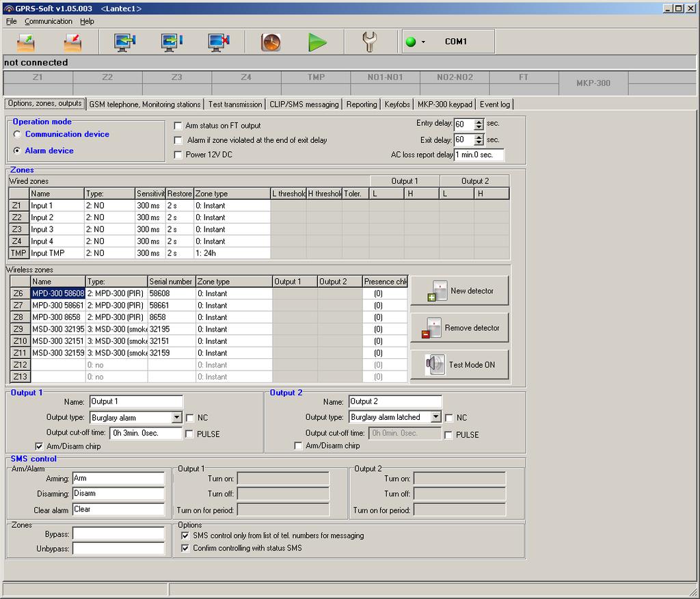Click the save file folder icon with red arrow

pyautogui.click(x=72, y=42)
